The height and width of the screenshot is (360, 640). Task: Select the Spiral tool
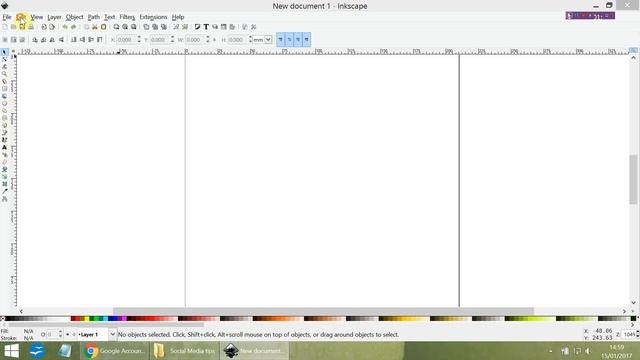[4, 118]
